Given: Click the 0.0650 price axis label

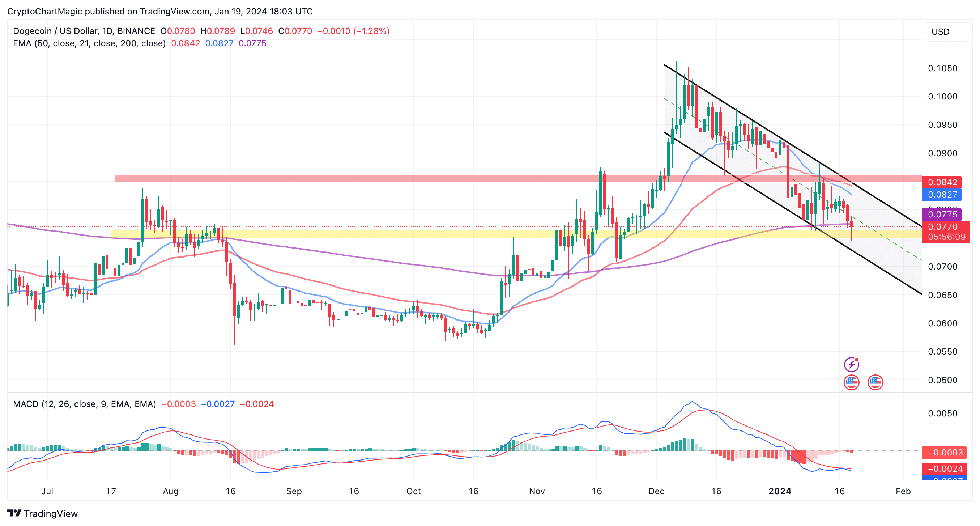Looking at the screenshot, I should (x=942, y=295).
